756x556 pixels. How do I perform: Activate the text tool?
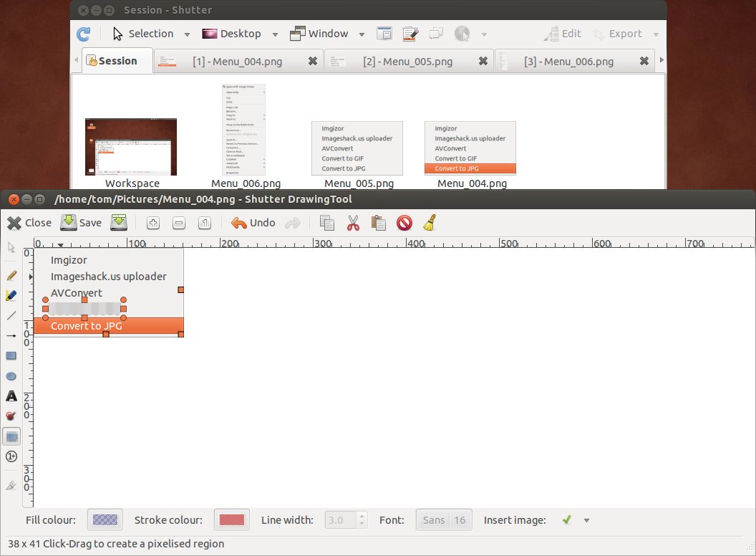11,396
